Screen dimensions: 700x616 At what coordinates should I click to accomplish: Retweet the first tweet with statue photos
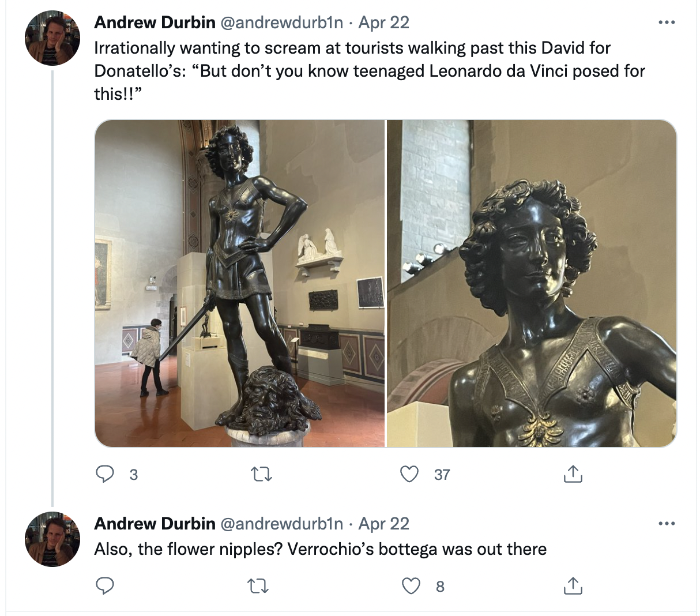click(261, 474)
